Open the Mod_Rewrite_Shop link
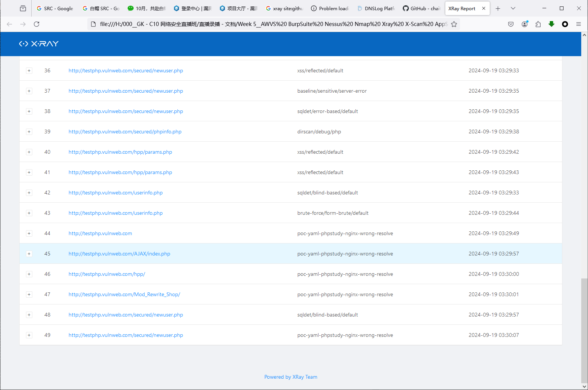Screen dimensions: 588x390 tap(124, 294)
